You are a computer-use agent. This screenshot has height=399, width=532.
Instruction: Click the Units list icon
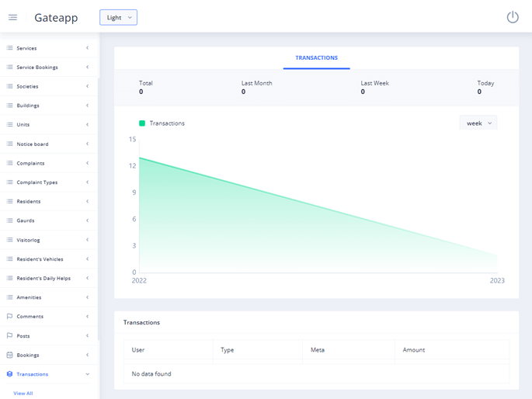[x=9, y=124]
